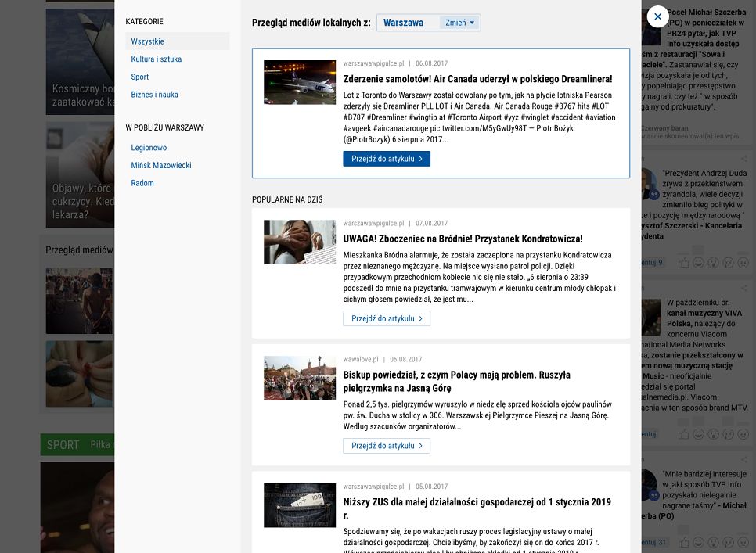Click the thinking reaction on Andrzej Duda post
The width and height of the screenshot is (756, 553).
(x=729, y=263)
